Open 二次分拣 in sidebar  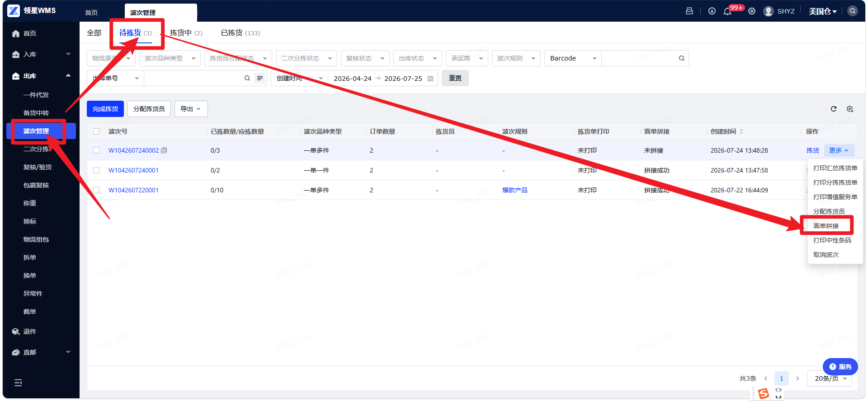tap(36, 149)
